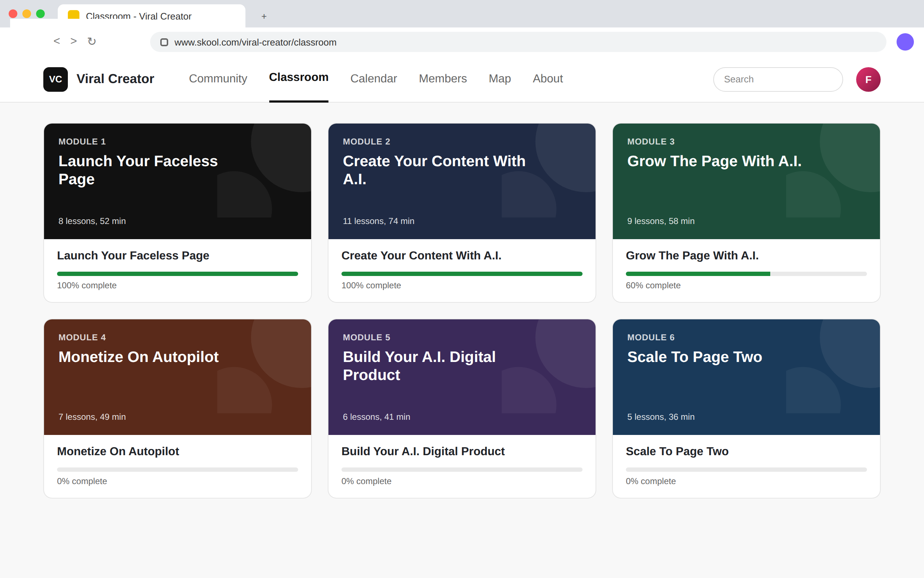The height and width of the screenshot is (578, 924).
Task: Click Monetize On Autopilot empty progress bar
Action: click(178, 469)
